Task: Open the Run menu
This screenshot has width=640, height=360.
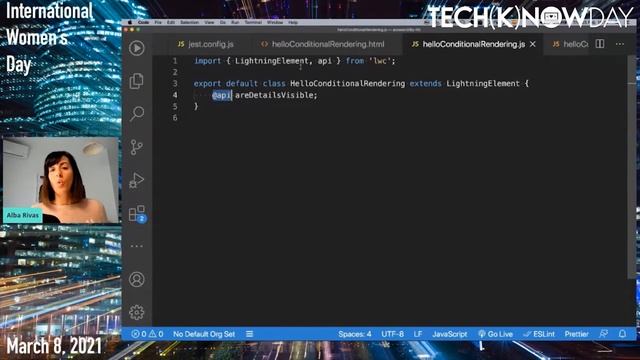Action: tap(235, 22)
